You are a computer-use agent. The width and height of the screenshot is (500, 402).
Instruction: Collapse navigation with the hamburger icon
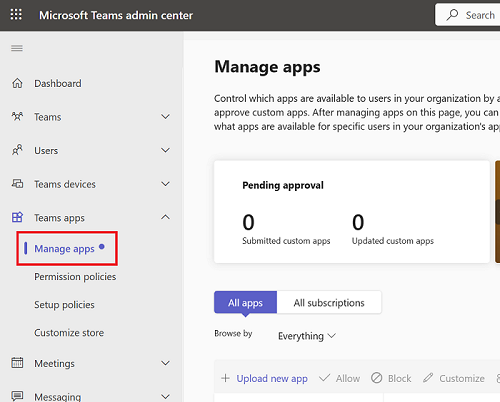(x=17, y=48)
